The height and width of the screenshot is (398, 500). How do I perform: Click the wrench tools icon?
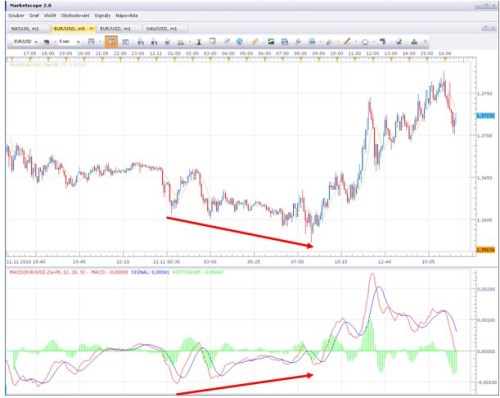(x=329, y=42)
